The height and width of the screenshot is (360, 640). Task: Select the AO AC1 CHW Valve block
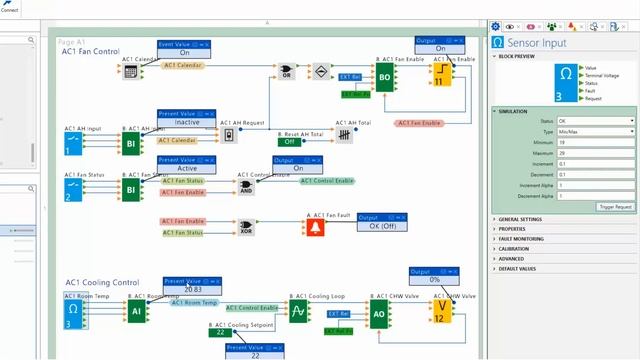pos(379,314)
